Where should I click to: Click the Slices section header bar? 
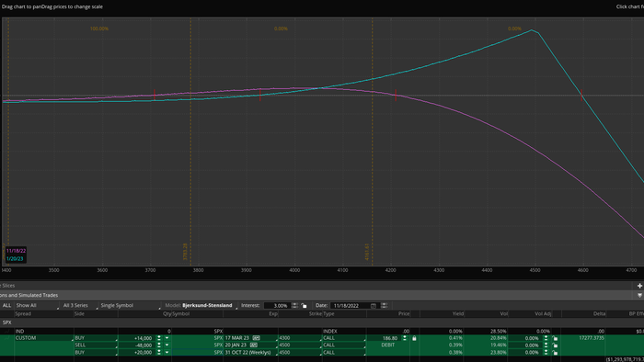tap(322, 286)
